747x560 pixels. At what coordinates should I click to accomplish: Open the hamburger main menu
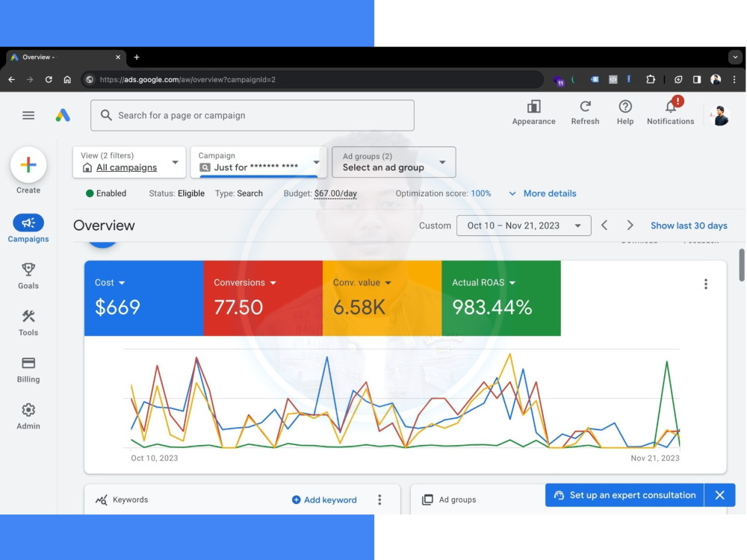[x=28, y=115]
